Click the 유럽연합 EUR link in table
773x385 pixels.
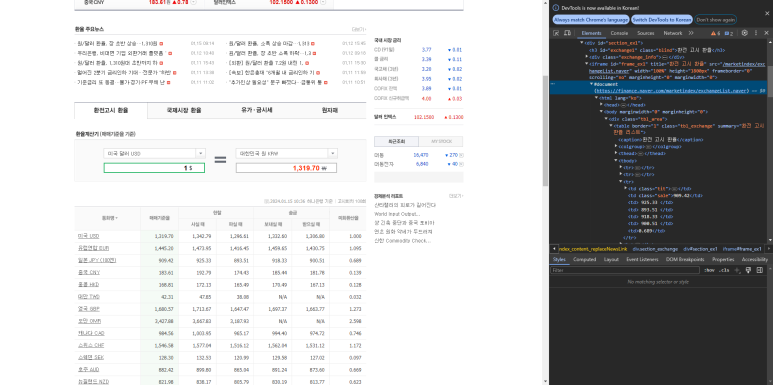(93, 248)
